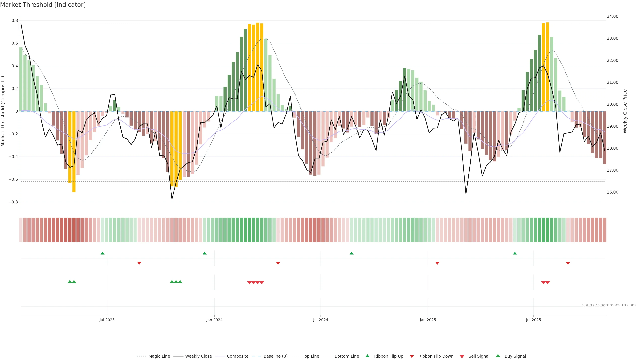Hide the Bottom Line series via legend
Viewport: 644px width, 362px height.
click(346, 356)
